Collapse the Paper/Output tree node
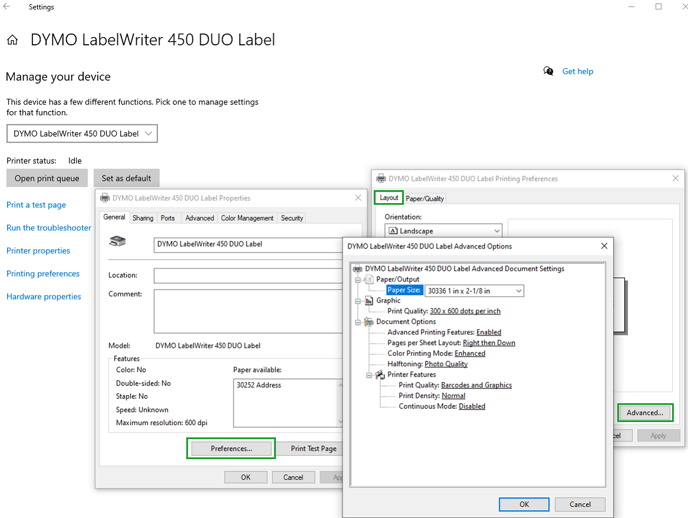 (x=358, y=280)
